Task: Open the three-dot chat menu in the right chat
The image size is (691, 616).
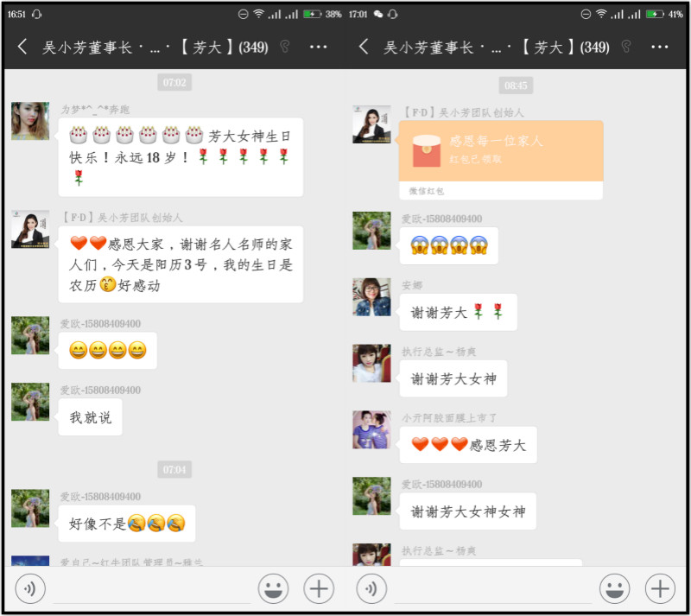Action: tap(659, 47)
